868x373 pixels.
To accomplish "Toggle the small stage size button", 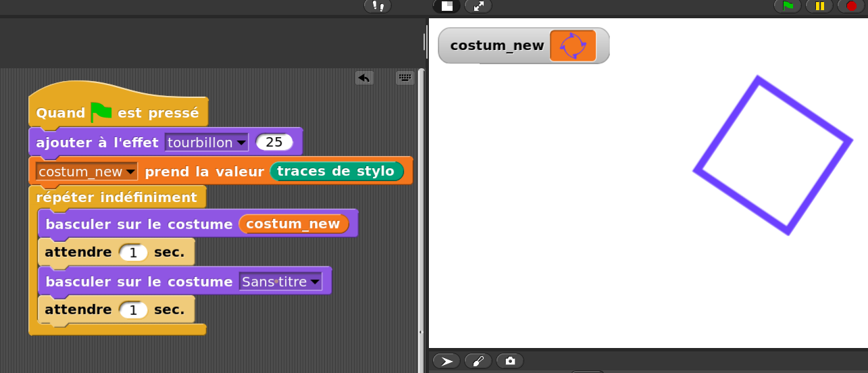I will pyautogui.click(x=446, y=6).
